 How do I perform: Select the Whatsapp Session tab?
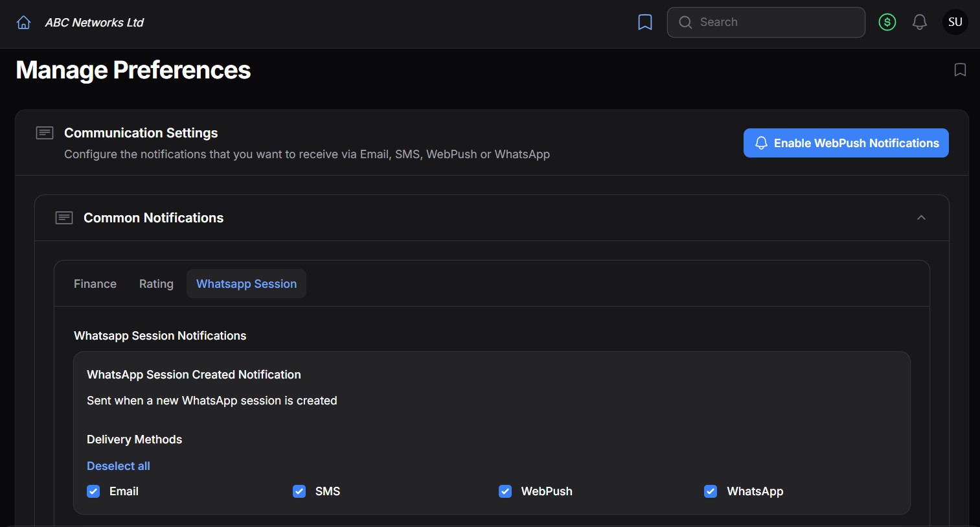pos(247,284)
